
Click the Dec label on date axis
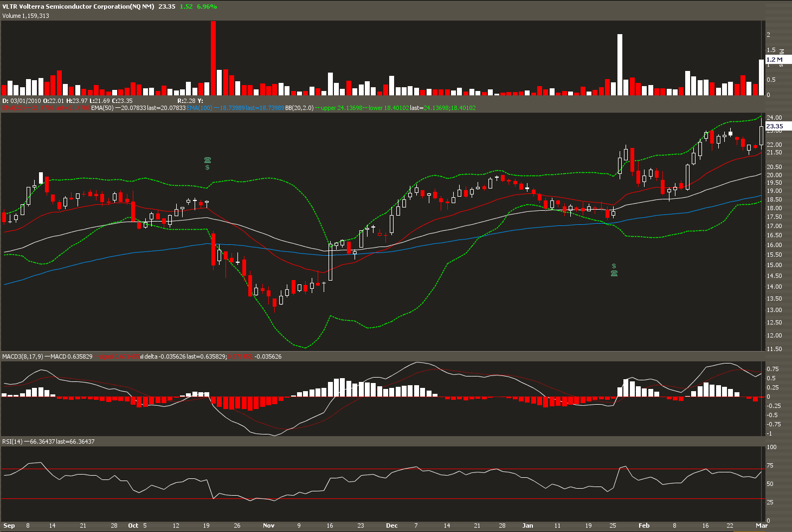tap(392, 525)
